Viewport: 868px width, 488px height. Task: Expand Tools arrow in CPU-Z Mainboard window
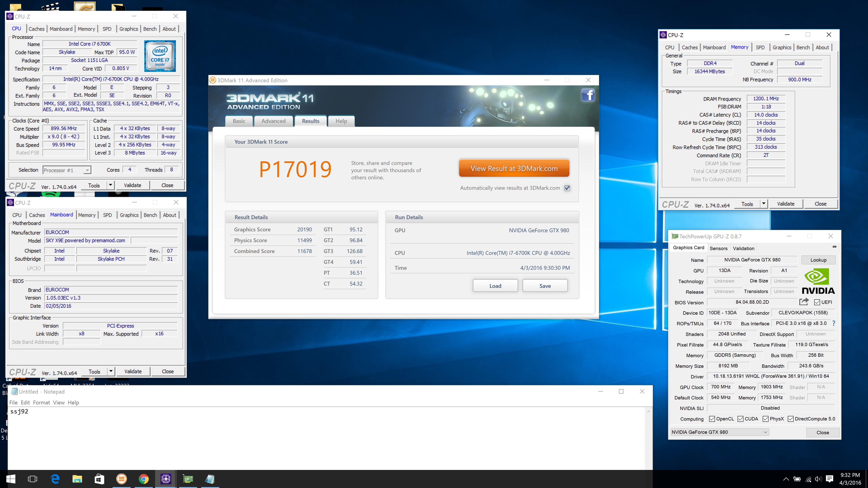111,371
